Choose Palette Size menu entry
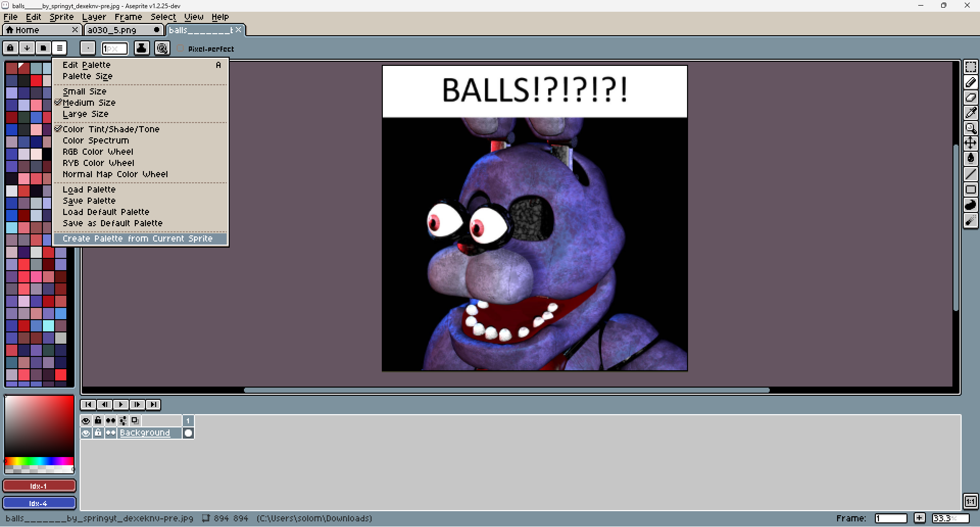Screen dimensions: 980x527 click(x=140, y=76)
